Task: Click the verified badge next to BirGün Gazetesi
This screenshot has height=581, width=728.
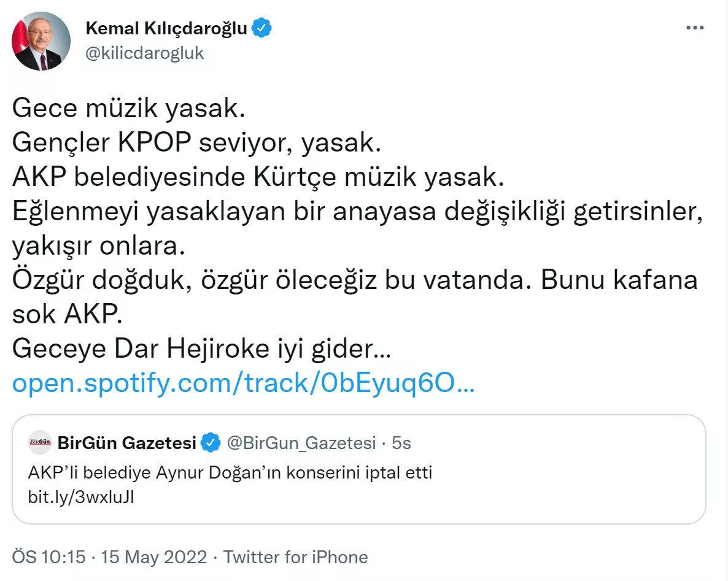Action: (x=211, y=442)
